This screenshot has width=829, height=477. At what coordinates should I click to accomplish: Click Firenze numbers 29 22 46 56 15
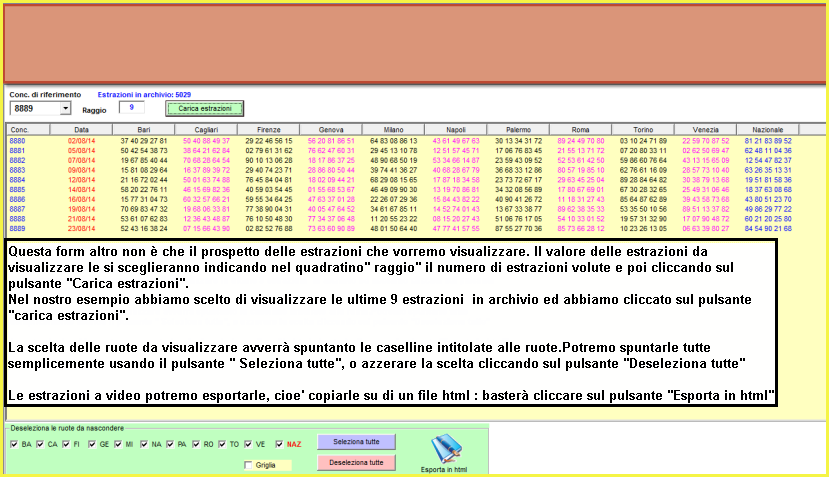pos(269,141)
